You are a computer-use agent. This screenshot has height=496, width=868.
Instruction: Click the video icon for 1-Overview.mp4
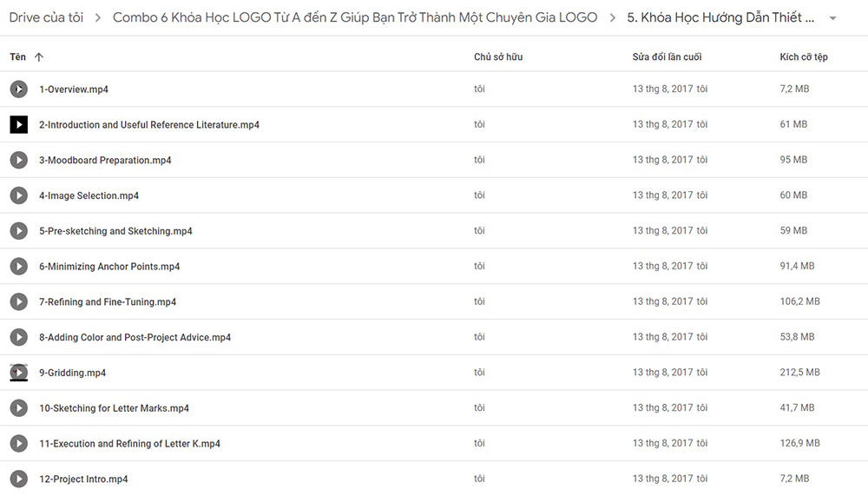pos(19,89)
